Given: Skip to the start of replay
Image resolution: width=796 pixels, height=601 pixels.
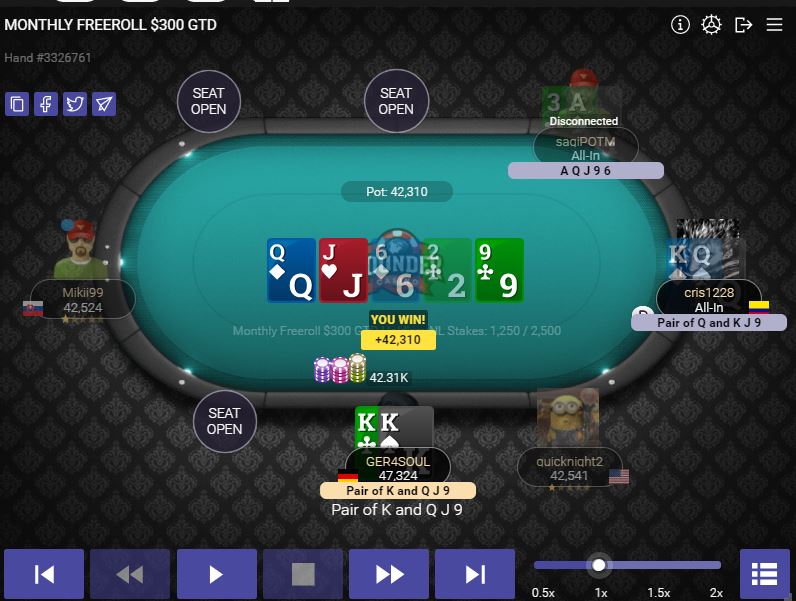Looking at the screenshot, I should click(x=44, y=574).
